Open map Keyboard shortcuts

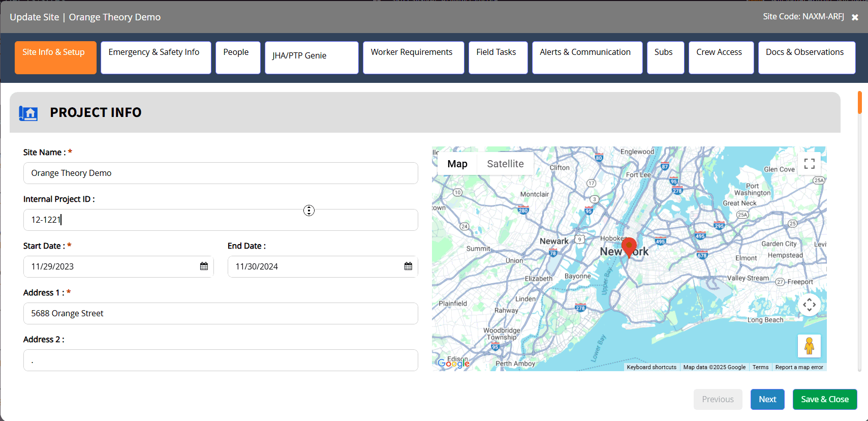click(x=652, y=367)
